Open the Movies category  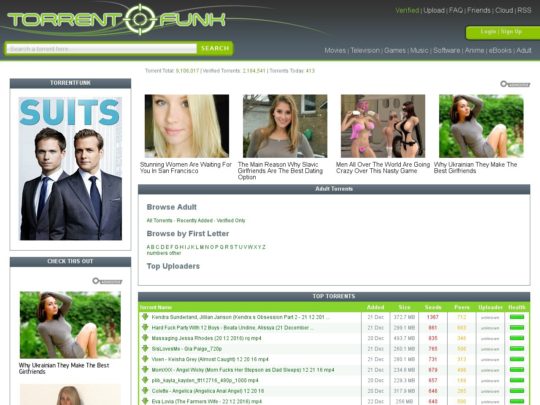(335, 50)
